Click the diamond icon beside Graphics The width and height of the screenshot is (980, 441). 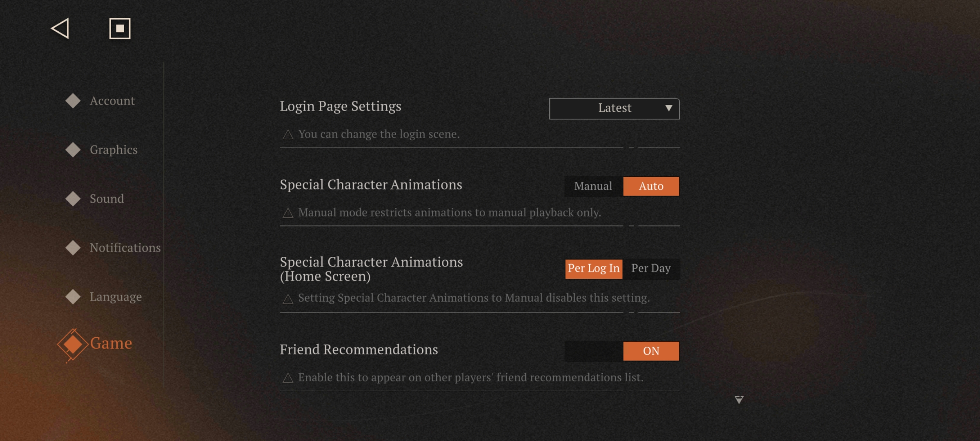(73, 150)
